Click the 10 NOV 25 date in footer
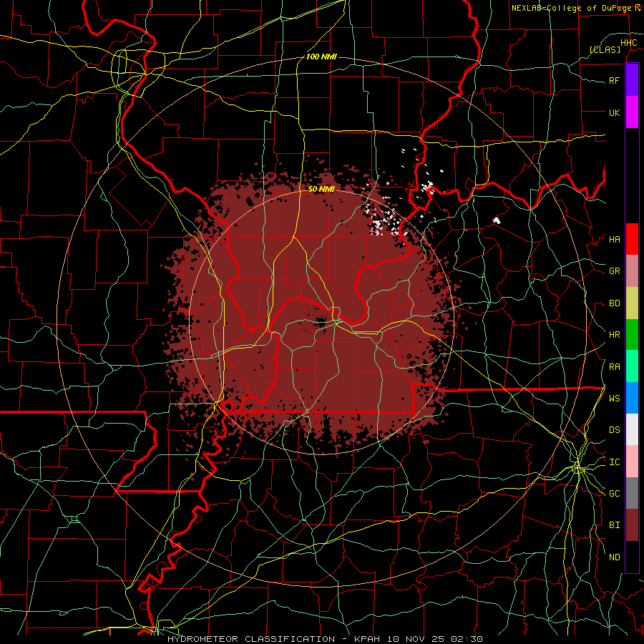Screen dimensions: 644x644 [x=415, y=639]
